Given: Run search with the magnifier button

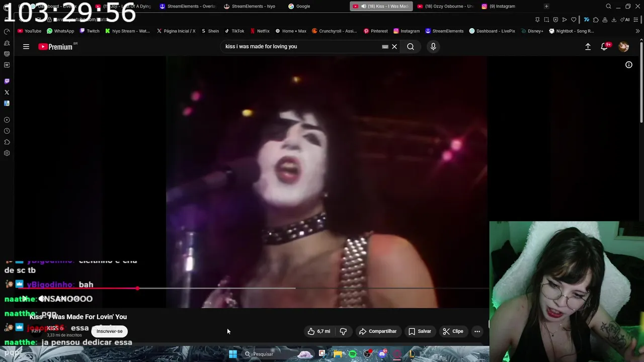Looking at the screenshot, I should pyautogui.click(x=411, y=47).
